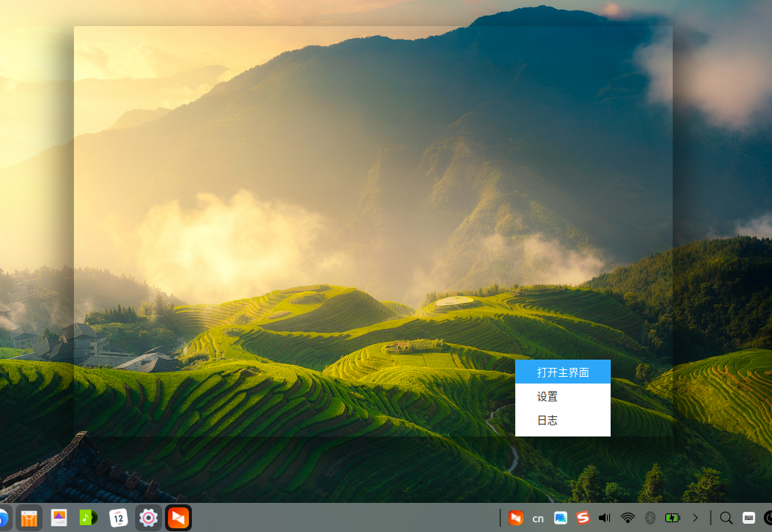Expand hidden tray icons with the chevron

[696, 517]
